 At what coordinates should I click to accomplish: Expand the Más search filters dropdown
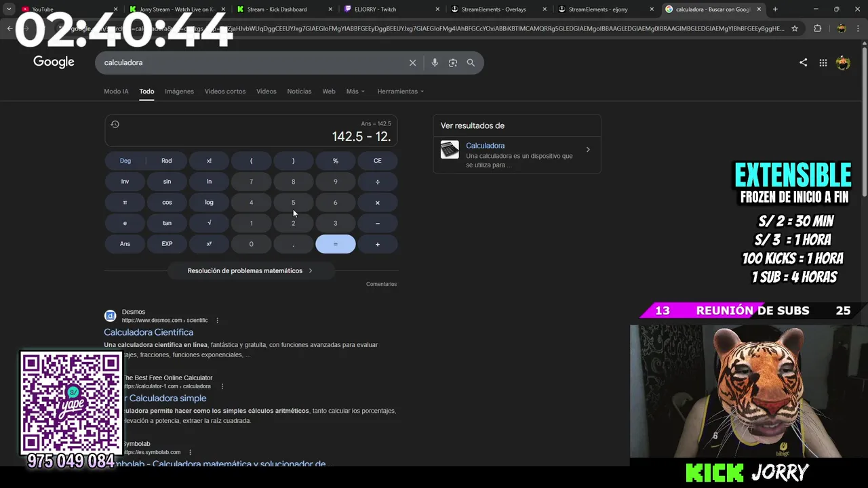click(x=355, y=91)
